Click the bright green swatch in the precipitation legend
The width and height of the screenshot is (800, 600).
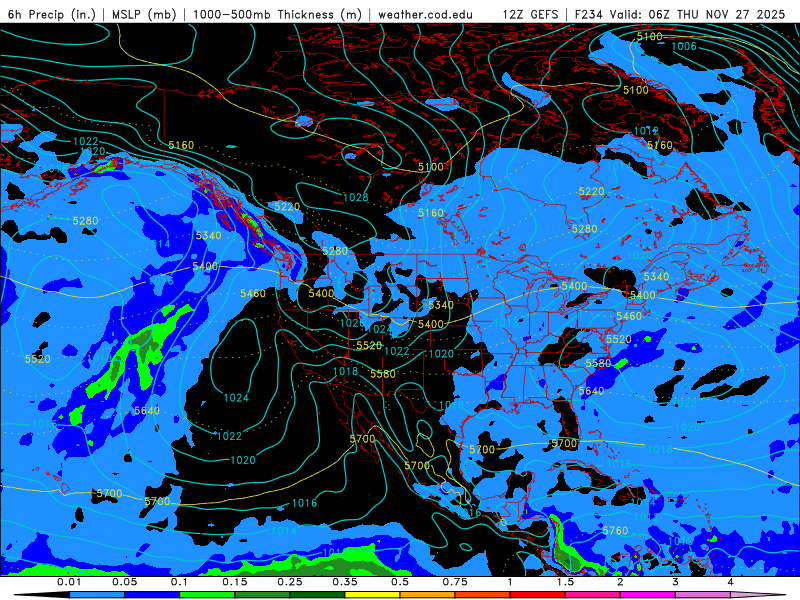[x=208, y=595]
